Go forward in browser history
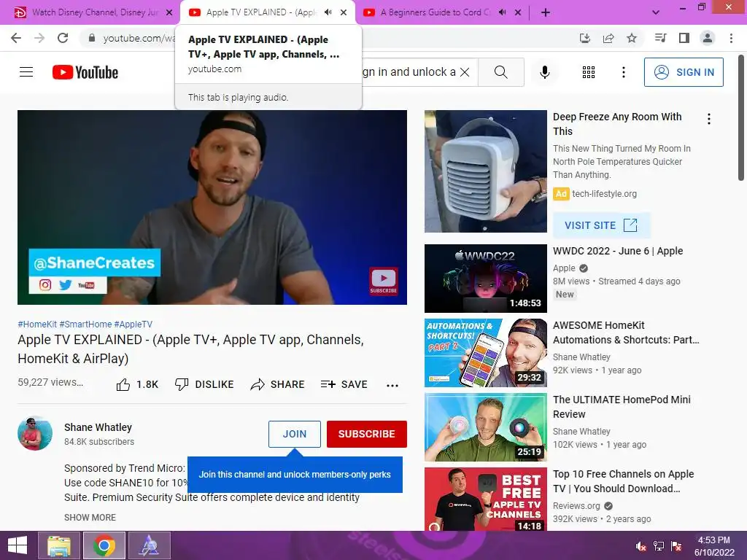Image resolution: width=747 pixels, height=560 pixels. 39,38
